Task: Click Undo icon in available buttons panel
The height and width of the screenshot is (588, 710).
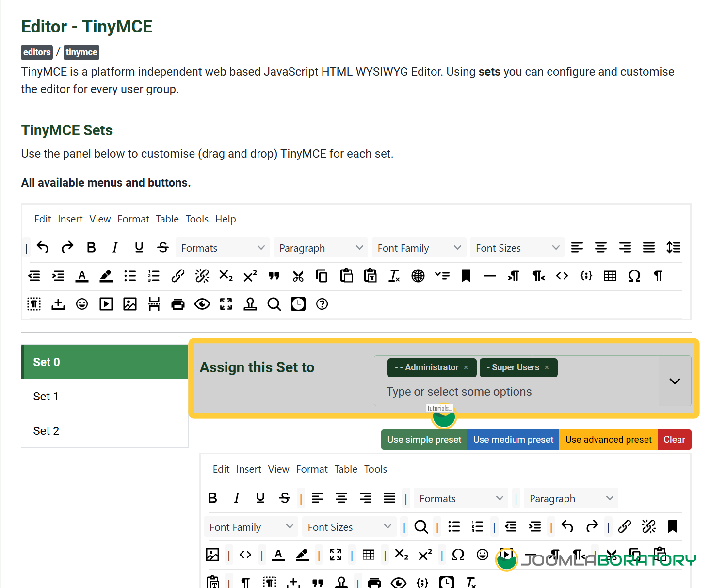Action: 43,248
